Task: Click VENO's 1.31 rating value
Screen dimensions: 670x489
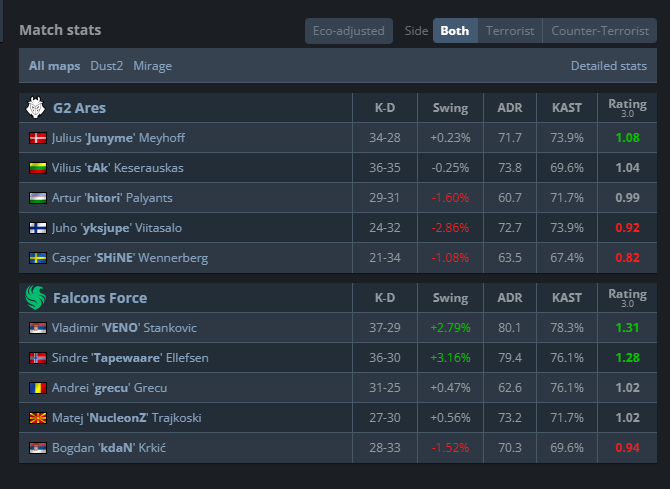Action: 627,327
